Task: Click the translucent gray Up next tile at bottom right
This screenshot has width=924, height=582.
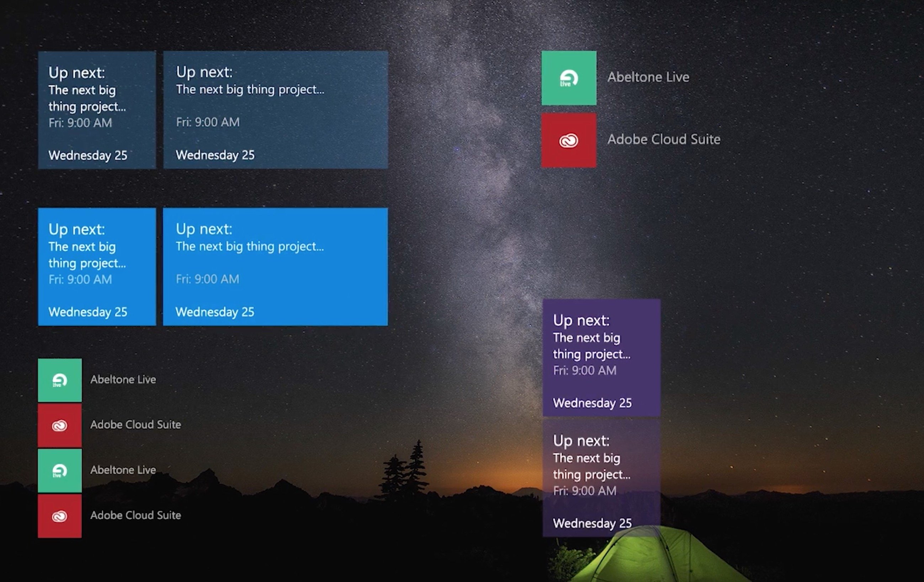Action: [601, 481]
